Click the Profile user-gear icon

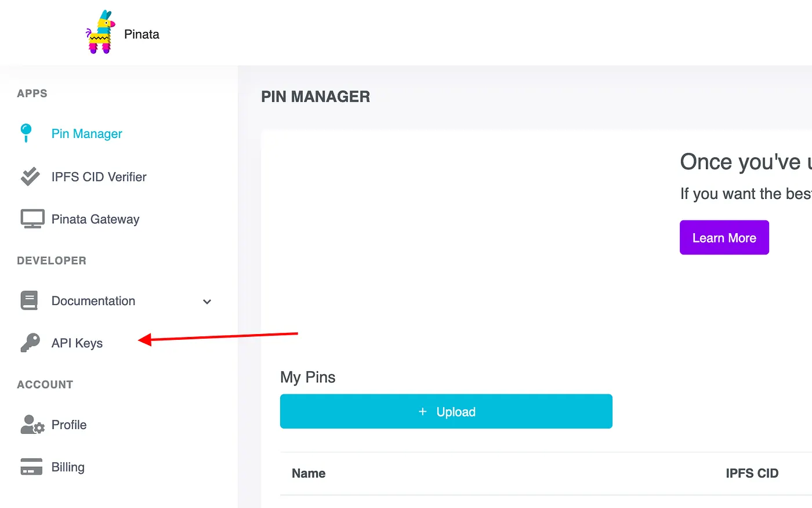point(32,424)
